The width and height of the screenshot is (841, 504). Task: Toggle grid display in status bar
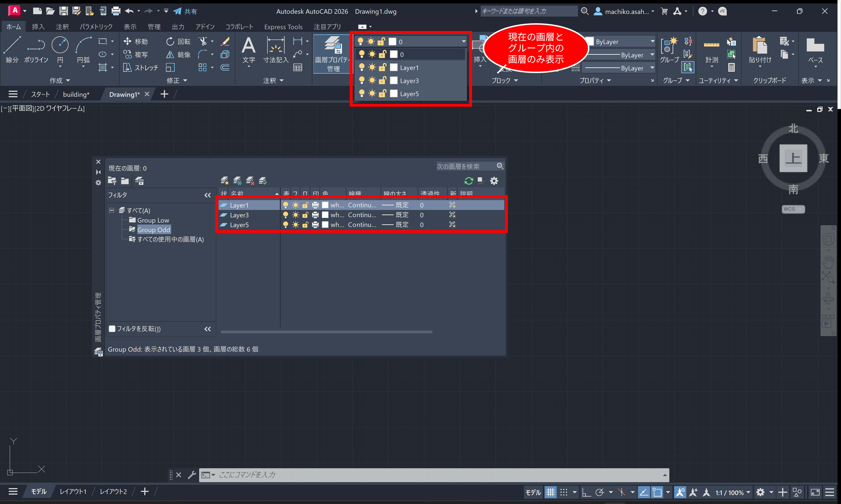[x=550, y=492]
